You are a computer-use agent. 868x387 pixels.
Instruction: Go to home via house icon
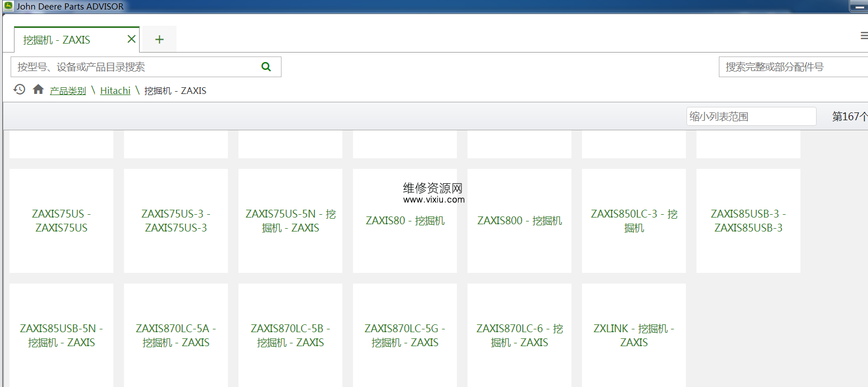38,89
